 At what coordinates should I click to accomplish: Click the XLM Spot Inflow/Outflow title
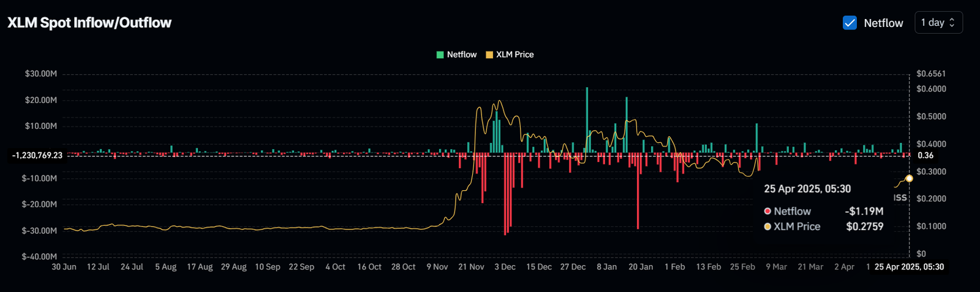89,23
